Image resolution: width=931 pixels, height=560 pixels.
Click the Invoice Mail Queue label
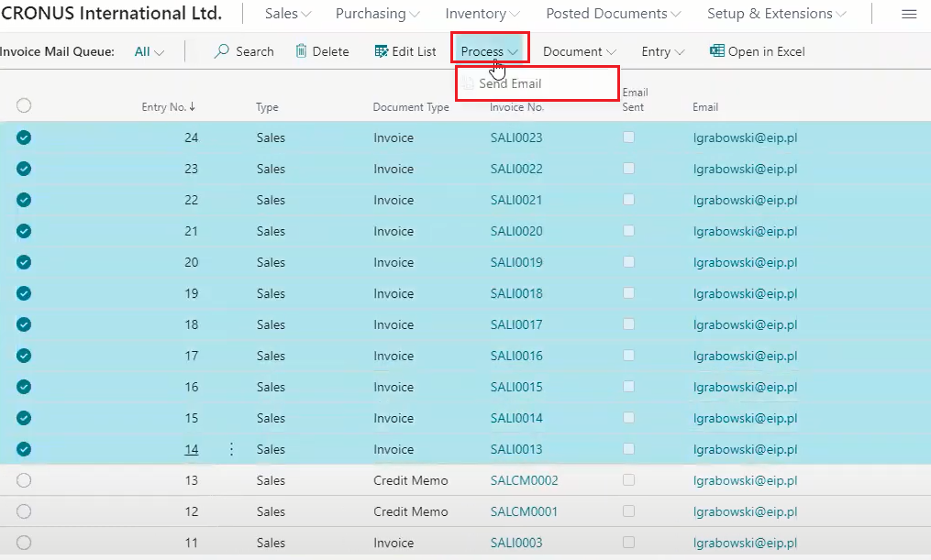pos(58,51)
